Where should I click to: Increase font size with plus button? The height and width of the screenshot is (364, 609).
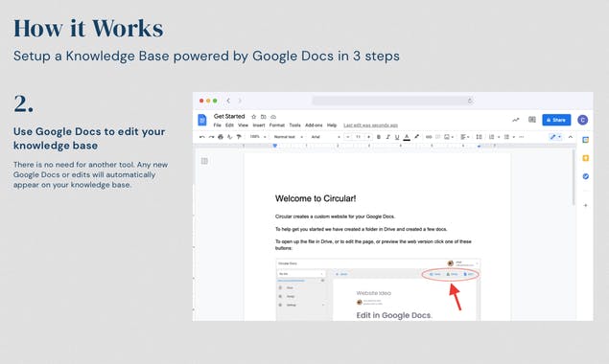[368, 137]
